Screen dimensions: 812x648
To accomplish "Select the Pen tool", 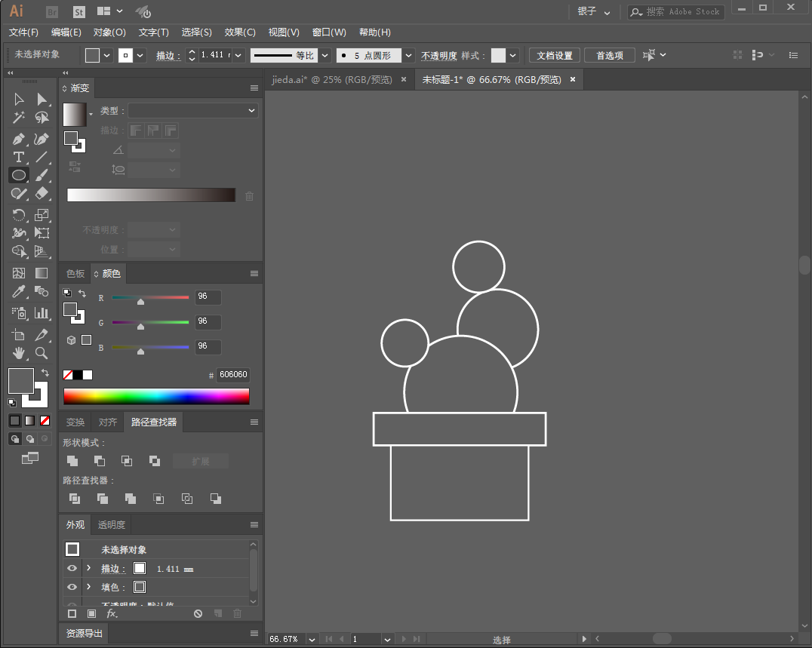I will coord(19,139).
